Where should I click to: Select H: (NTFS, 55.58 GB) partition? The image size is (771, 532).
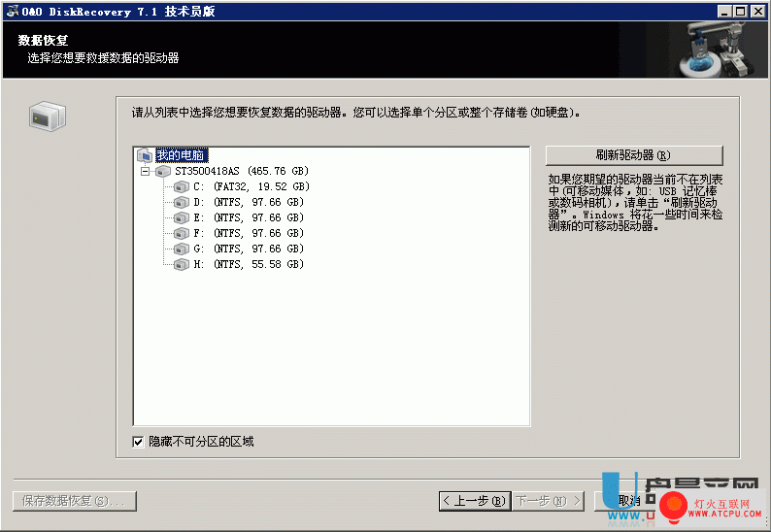click(x=249, y=264)
